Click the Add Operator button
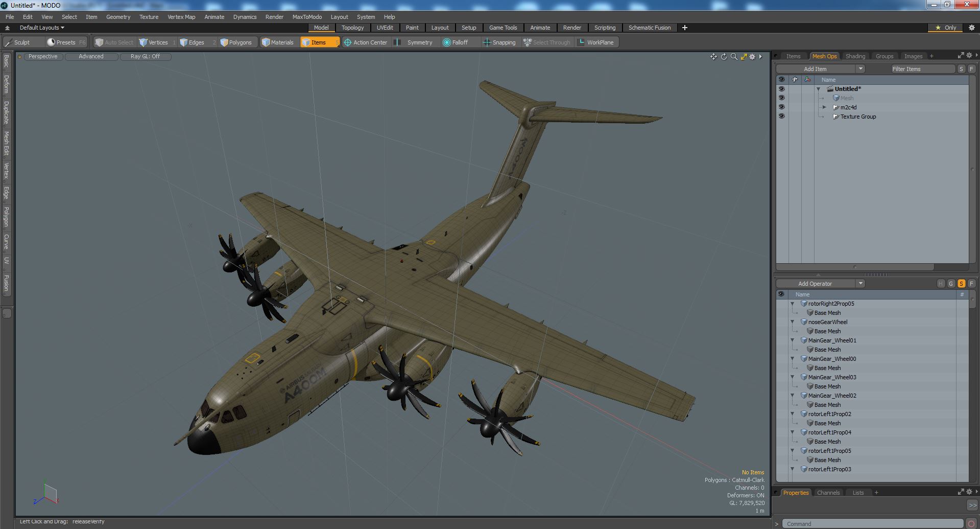The width and height of the screenshot is (980, 529). [815, 284]
